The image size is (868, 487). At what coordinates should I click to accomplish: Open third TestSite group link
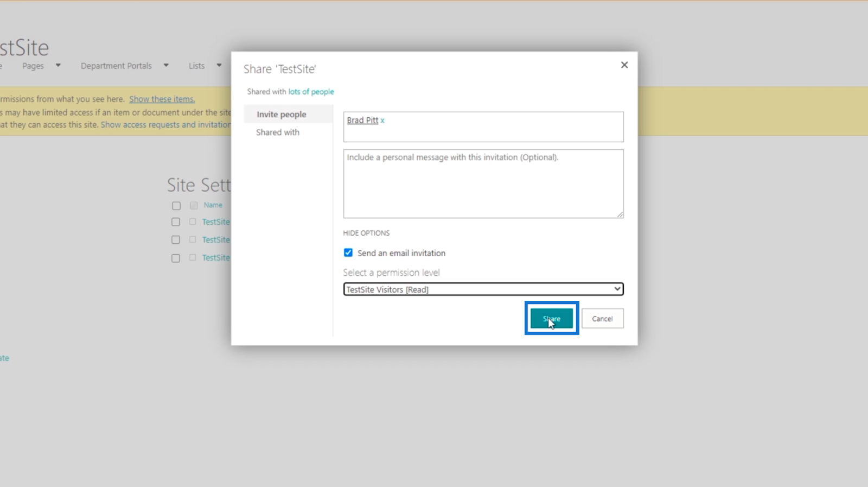click(x=216, y=258)
